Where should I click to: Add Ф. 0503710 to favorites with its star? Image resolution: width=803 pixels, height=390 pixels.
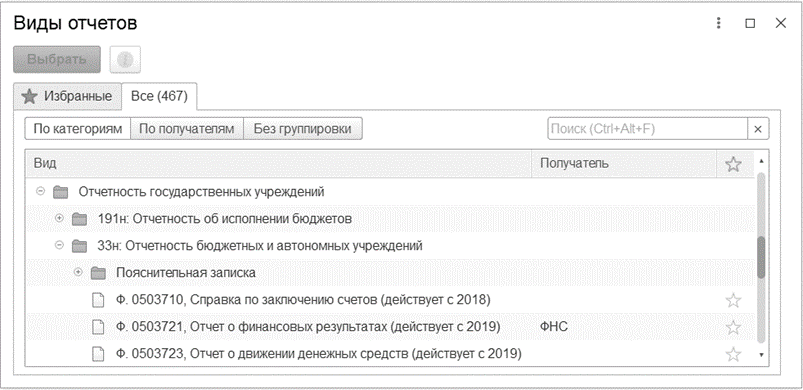[733, 300]
